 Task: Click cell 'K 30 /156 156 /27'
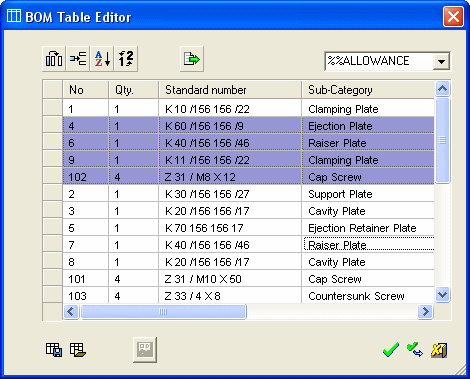tap(230, 194)
